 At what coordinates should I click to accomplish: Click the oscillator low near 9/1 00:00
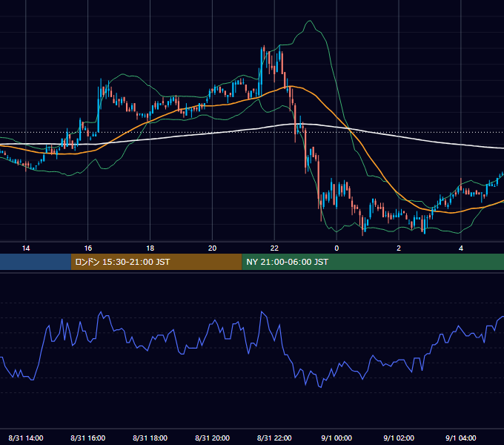[x=320, y=387]
